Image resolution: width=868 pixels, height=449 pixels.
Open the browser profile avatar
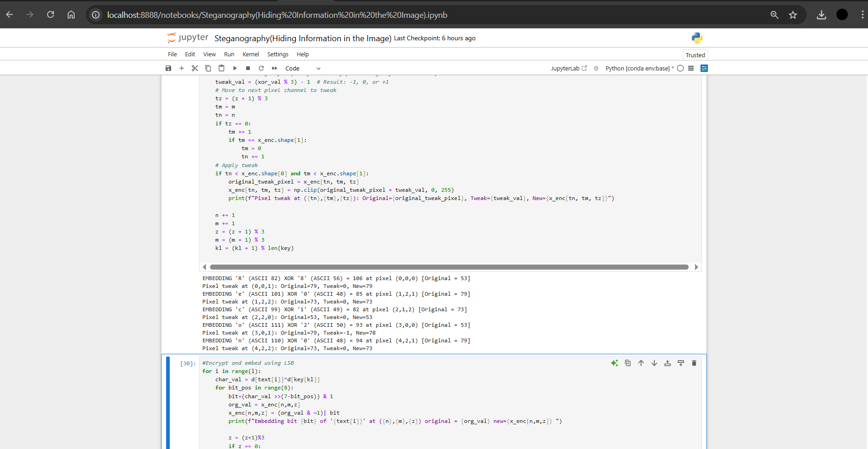842,15
